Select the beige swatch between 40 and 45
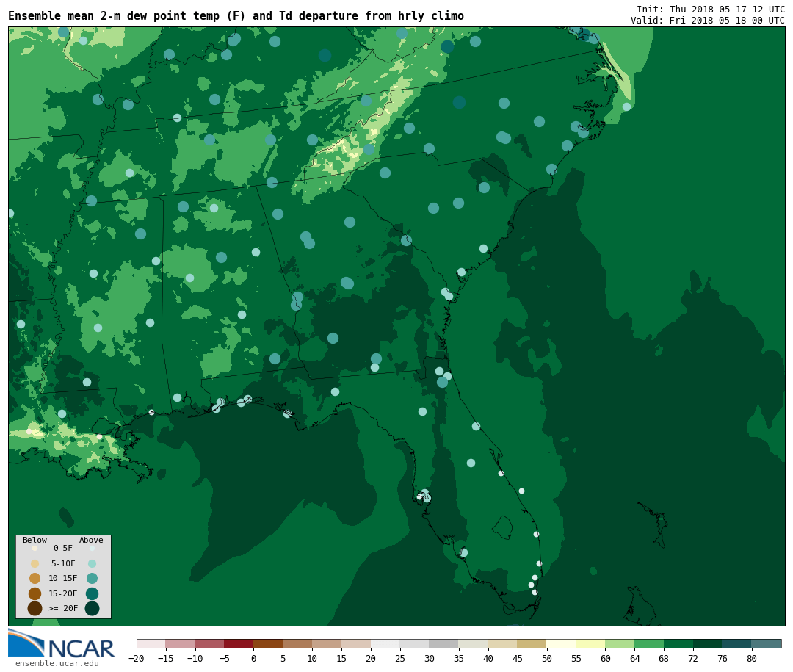 pos(503,643)
